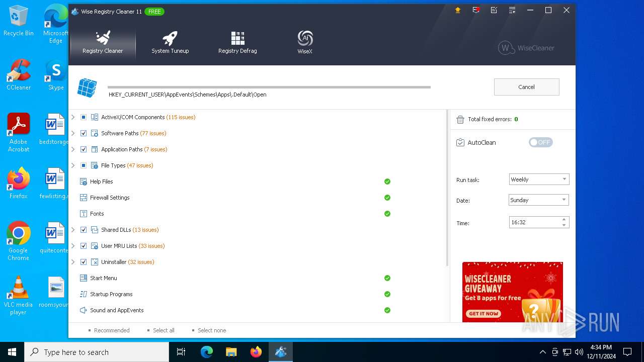Expand Software Paths row

[x=73, y=133]
